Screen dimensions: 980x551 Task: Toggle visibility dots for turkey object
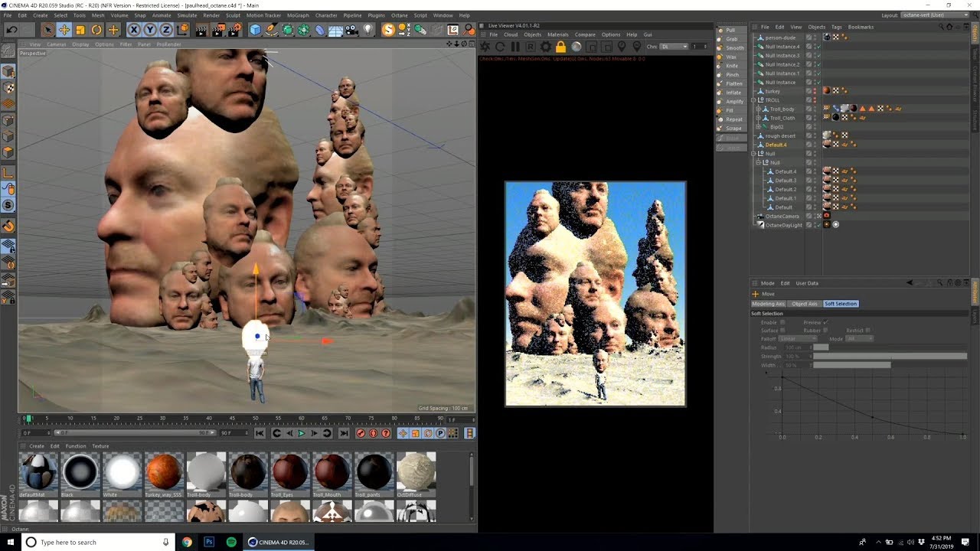[x=815, y=91]
